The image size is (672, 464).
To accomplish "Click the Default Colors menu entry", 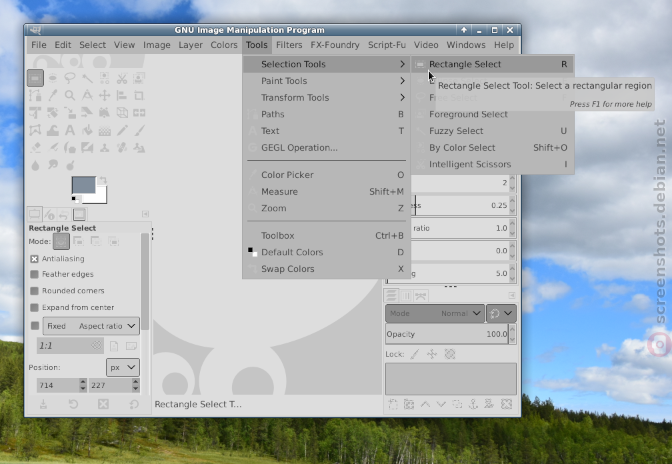I will coord(326,252).
